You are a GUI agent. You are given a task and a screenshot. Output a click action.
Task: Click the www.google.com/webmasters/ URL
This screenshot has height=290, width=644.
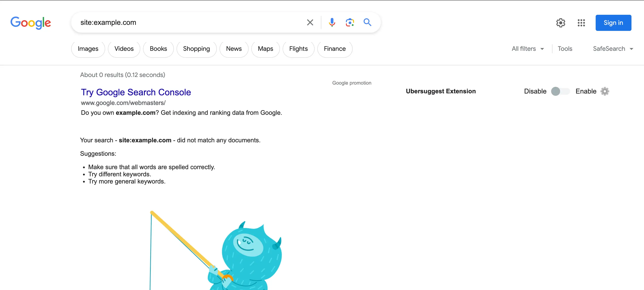click(123, 103)
